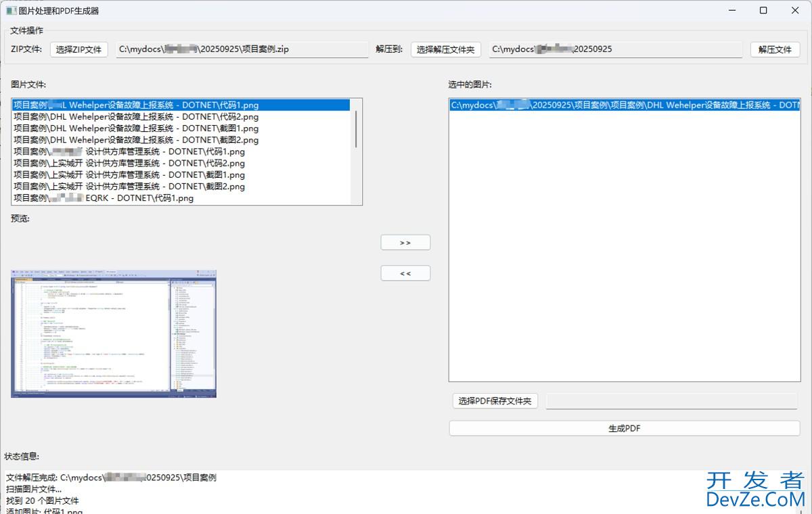The width and height of the screenshot is (812, 514).
Task: Click the 选择PDF保存文件夹 button
Action: point(495,401)
